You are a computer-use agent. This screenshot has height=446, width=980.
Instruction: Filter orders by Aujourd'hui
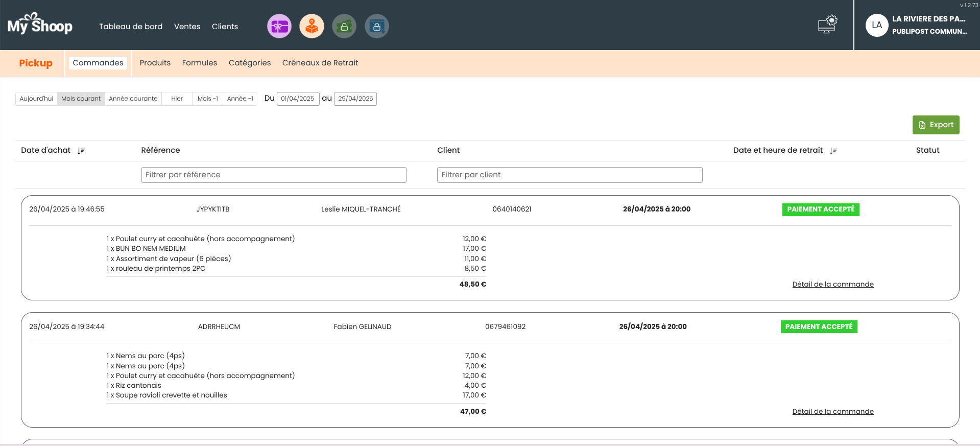[x=36, y=99]
